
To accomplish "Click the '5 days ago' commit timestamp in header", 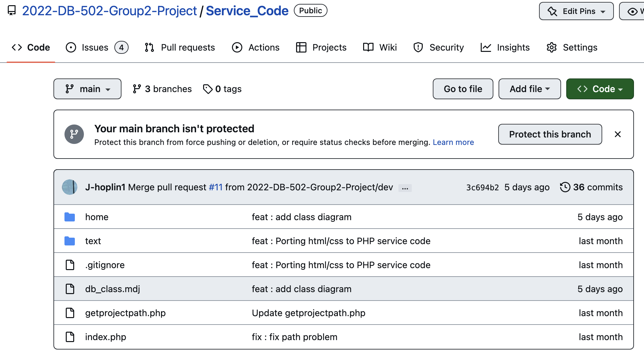I will (x=527, y=187).
